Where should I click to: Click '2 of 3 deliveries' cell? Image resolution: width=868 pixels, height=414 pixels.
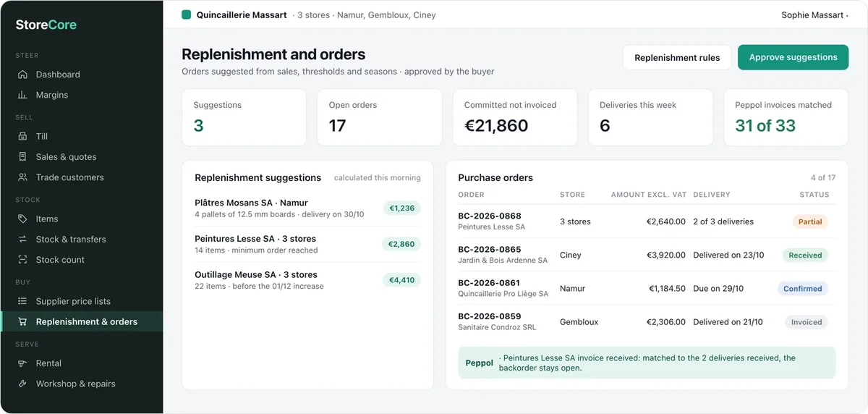click(x=723, y=221)
